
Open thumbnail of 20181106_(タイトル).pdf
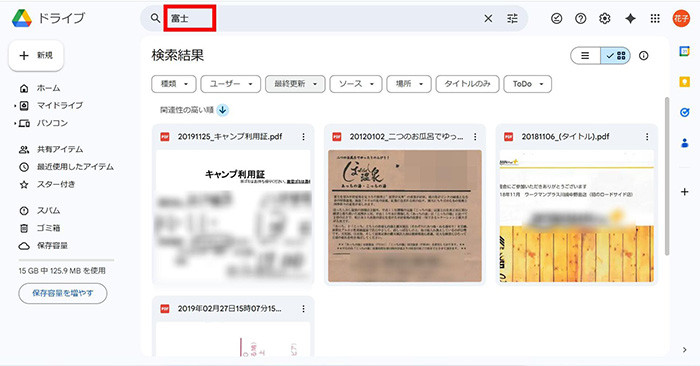[x=577, y=216]
